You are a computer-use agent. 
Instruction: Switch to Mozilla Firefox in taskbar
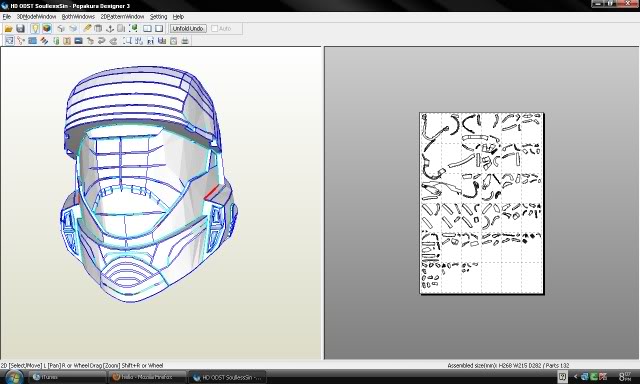click(x=147, y=377)
